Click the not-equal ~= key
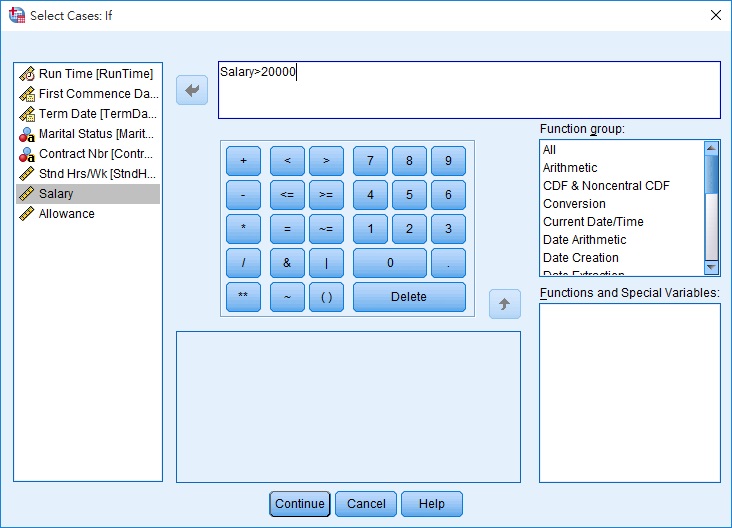The height and width of the screenshot is (528, 732). coord(326,229)
